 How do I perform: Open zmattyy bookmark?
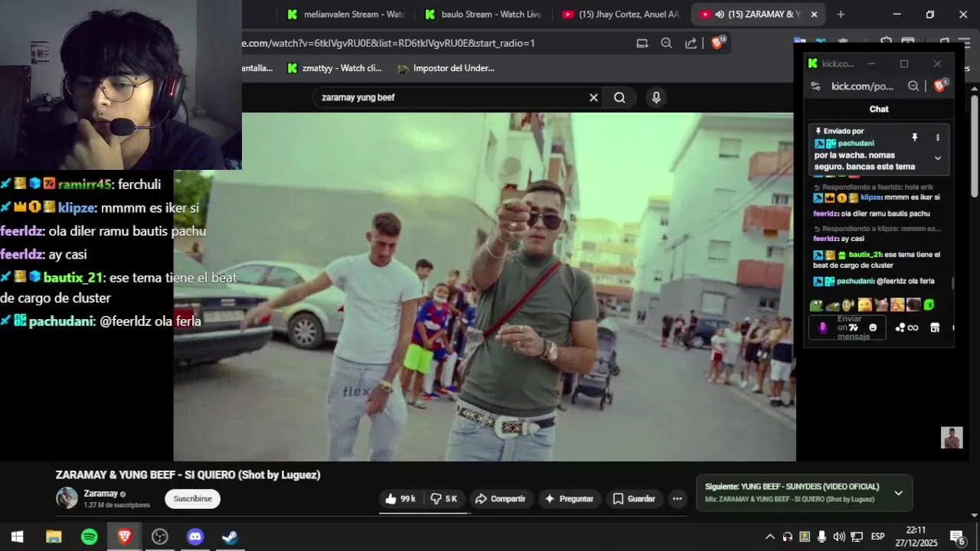pyautogui.click(x=334, y=68)
